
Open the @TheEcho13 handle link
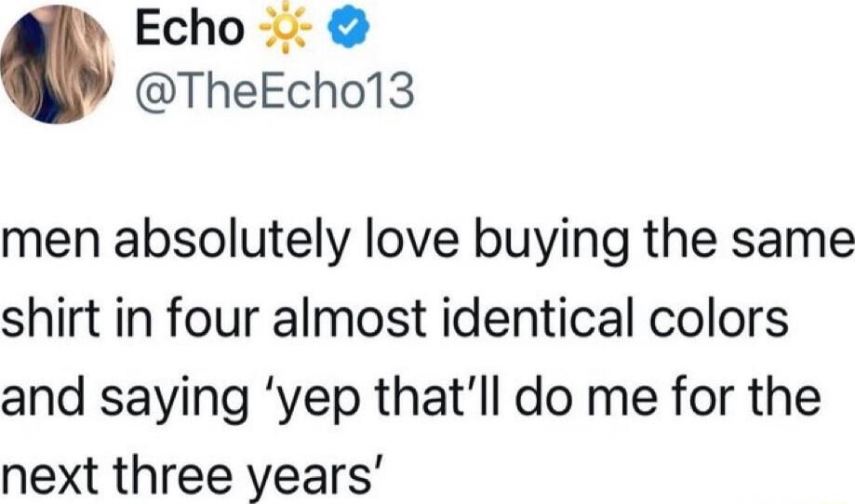[275, 91]
